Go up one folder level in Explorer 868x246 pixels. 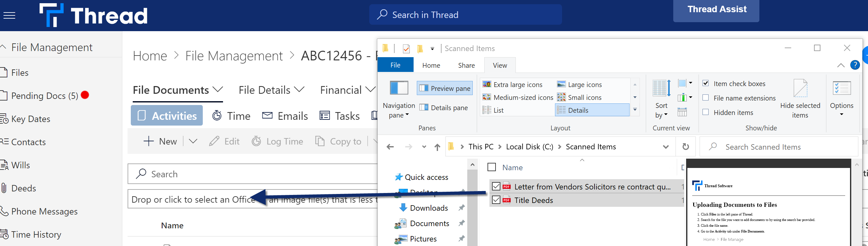(437, 147)
